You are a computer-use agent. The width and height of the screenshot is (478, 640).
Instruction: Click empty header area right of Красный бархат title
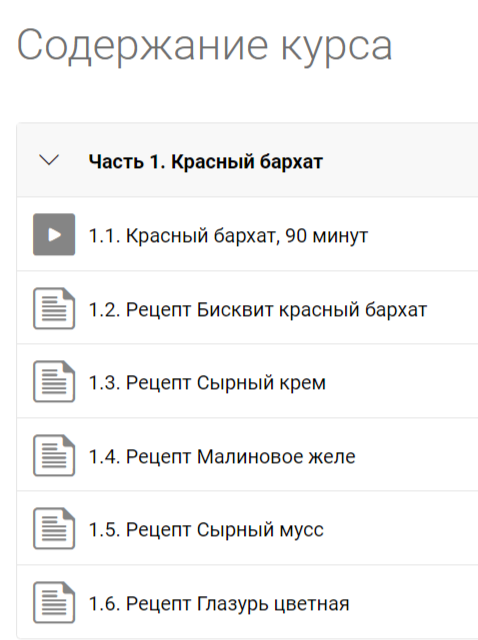click(x=400, y=160)
